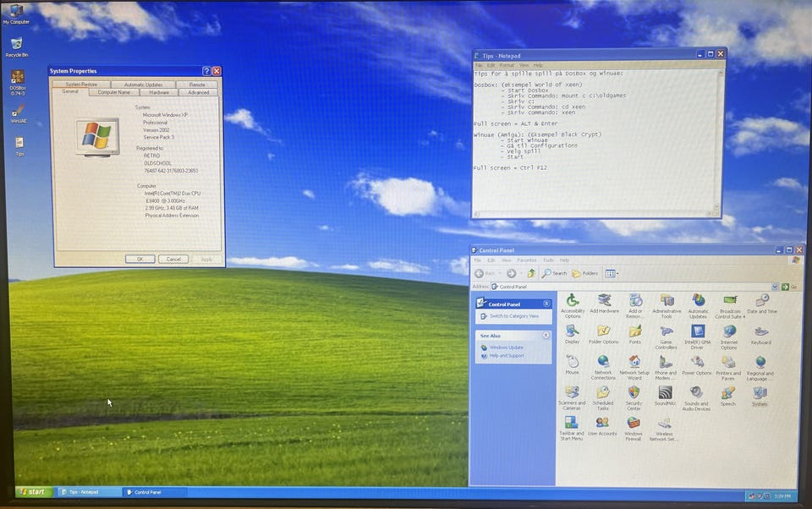The height and width of the screenshot is (509, 812).
Task: Switch to the Computer Name tab
Action: pos(114,92)
